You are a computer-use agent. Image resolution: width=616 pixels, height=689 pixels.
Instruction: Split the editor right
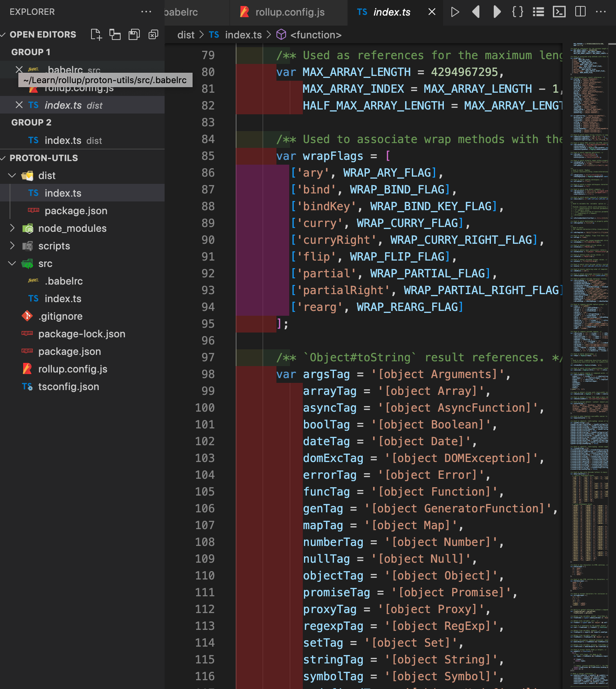[580, 12]
